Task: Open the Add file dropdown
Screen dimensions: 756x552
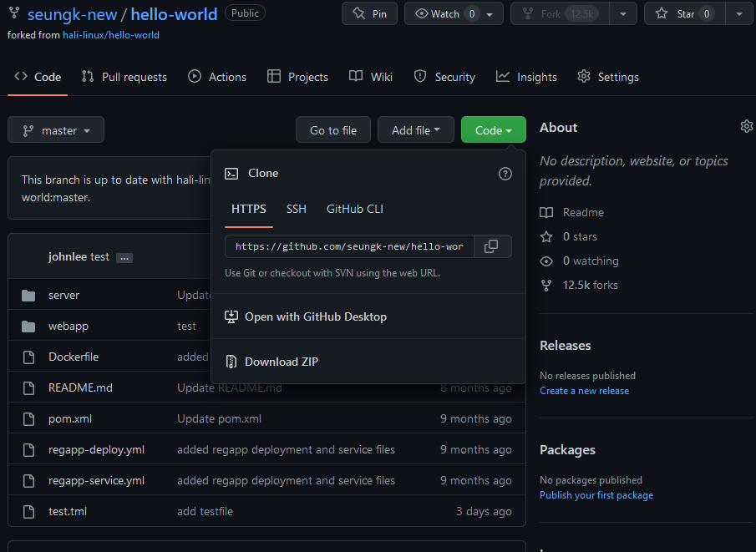Action: [x=416, y=129]
